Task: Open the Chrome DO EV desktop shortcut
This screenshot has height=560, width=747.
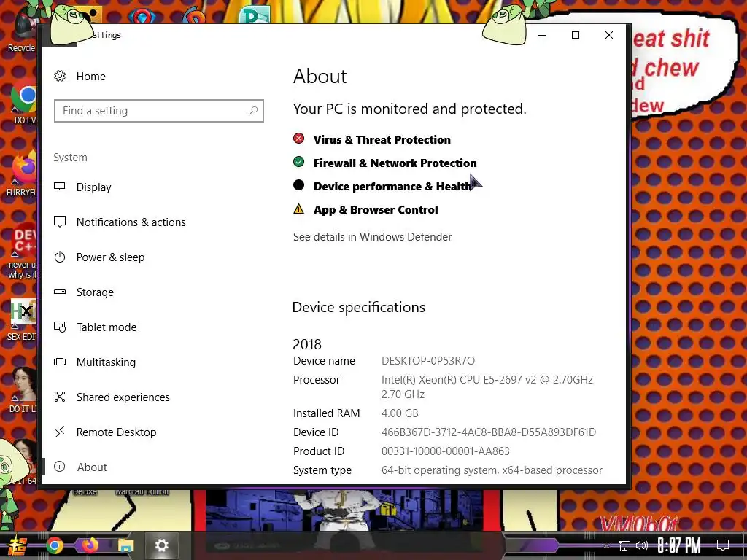Action: tap(24, 102)
